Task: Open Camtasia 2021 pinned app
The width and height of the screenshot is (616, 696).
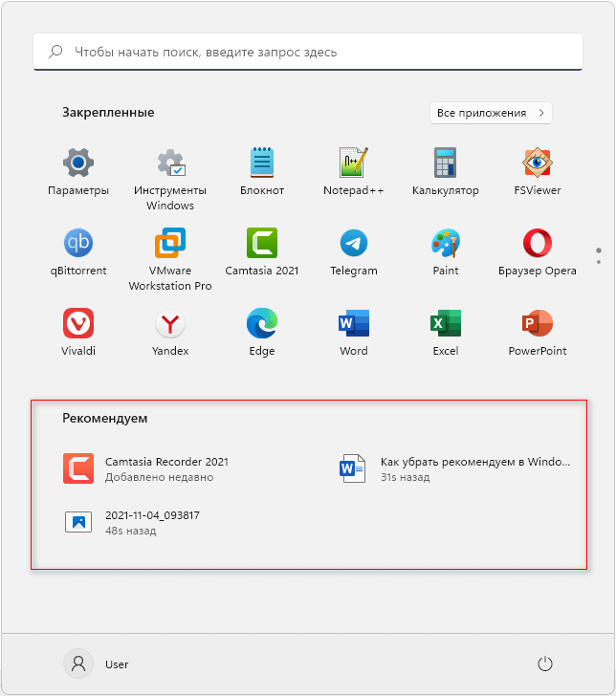Action: coord(262,252)
